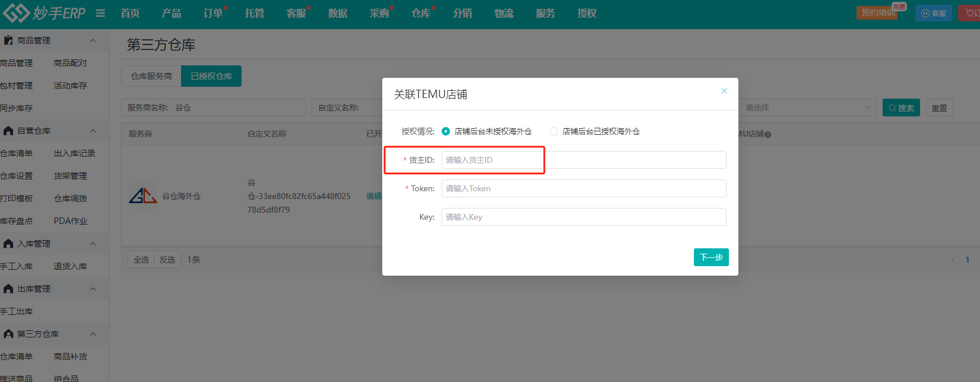This screenshot has height=382, width=980.
Task: Collapse the 第三方仓库 sidebar section
Action: coord(93,334)
